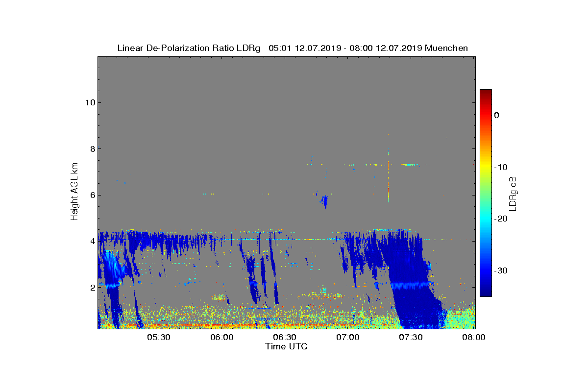Click the dark blue bottom of colorbar
This screenshot has height=392, width=588.
[486, 293]
